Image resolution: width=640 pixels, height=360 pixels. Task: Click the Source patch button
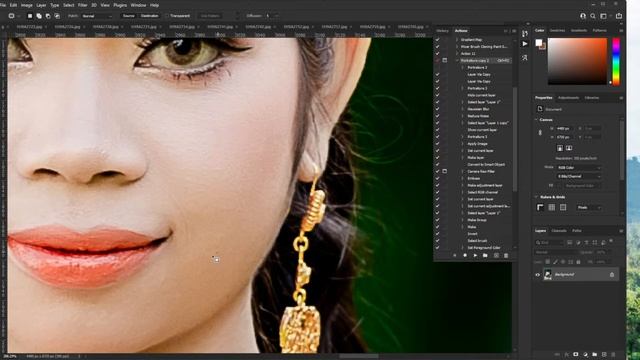pos(129,16)
